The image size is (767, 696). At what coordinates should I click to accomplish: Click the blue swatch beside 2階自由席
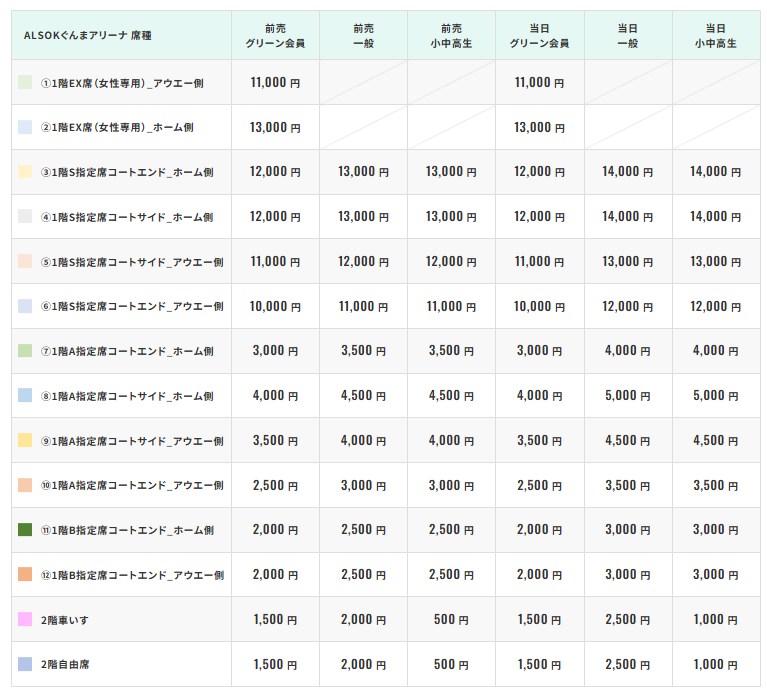click(x=25, y=664)
